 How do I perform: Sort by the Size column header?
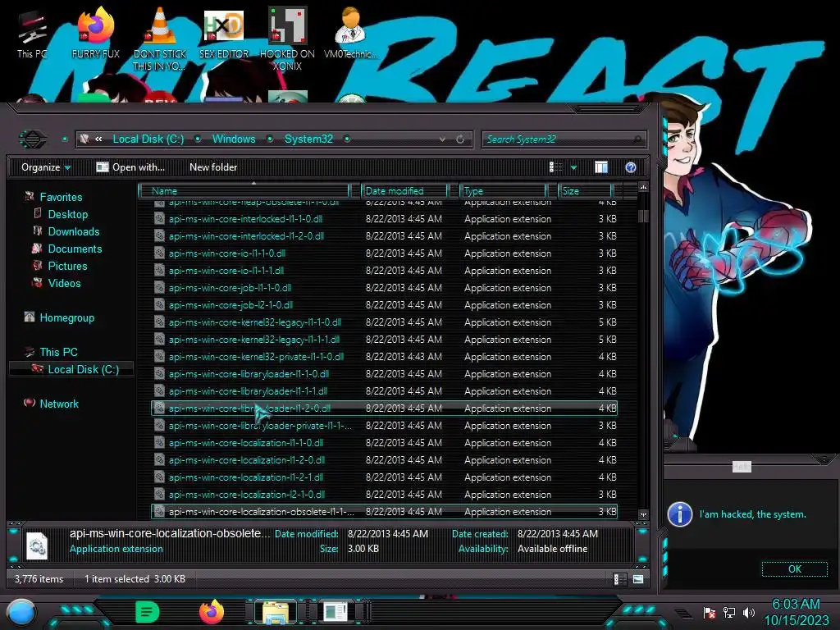pos(585,190)
